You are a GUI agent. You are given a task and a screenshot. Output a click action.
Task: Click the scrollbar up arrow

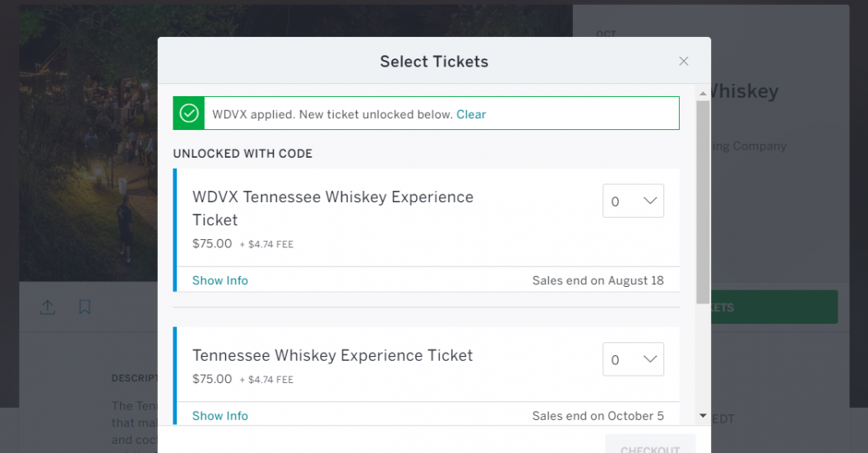[x=703, y=92]
